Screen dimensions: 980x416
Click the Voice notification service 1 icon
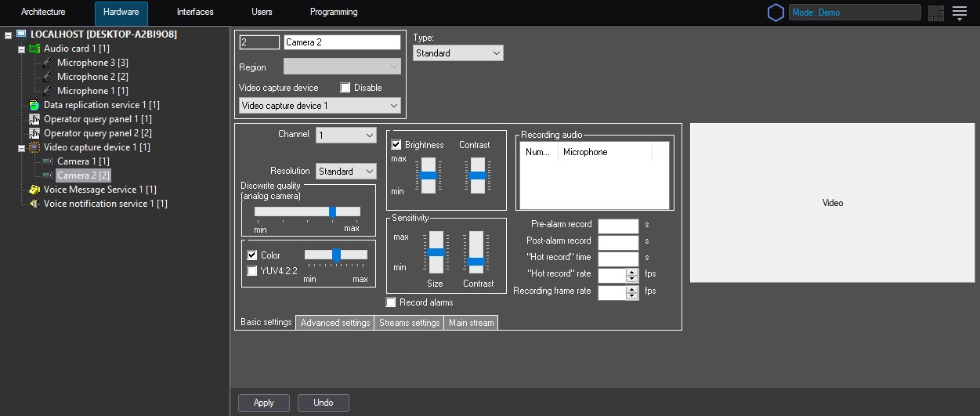34,204
